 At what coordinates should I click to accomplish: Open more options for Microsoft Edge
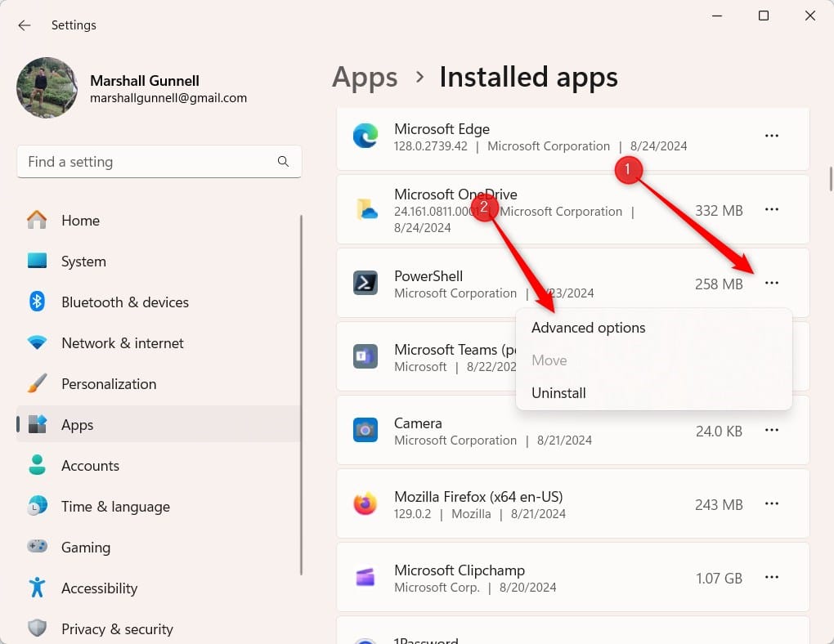pos(771,136)
